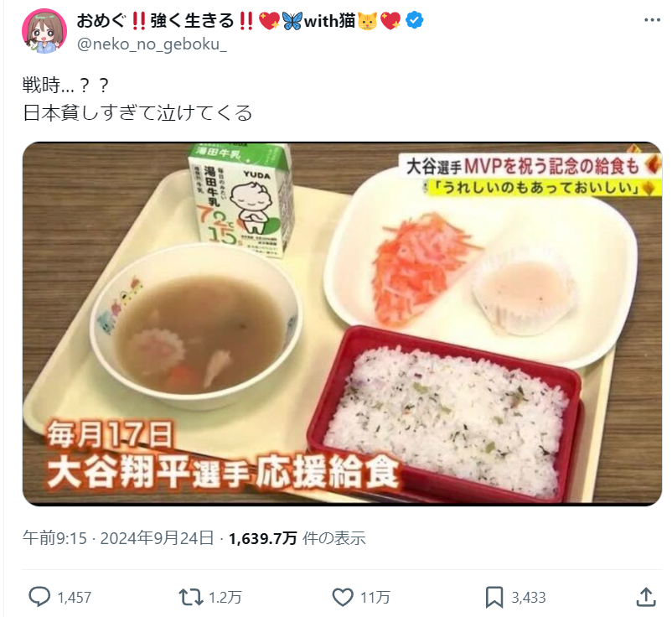Open the @neko_no_geboku_ handle link
The image size is (672, 617).
(x=152, y=44)
